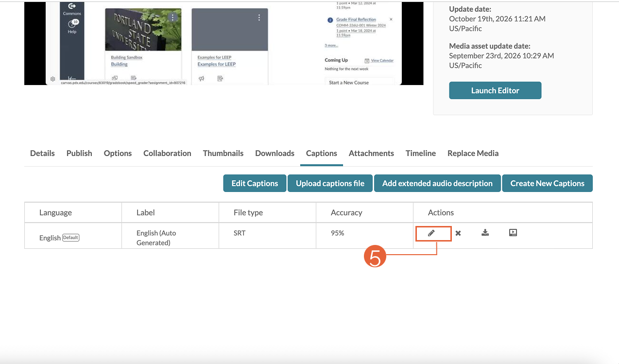The width and height of the screenshot is (619, 364).
Task: Click the Update date label
Action: pyautogui.click(x=470, y=9)
